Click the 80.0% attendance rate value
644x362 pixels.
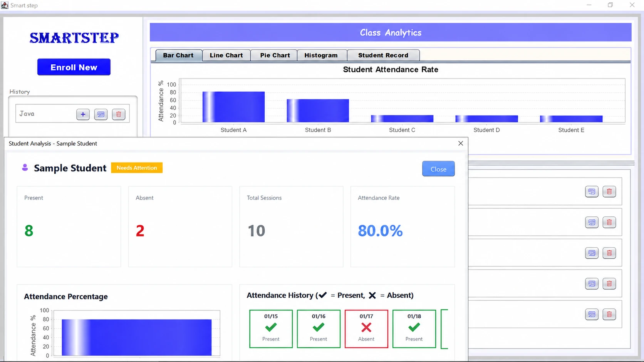tap(380, 231)
